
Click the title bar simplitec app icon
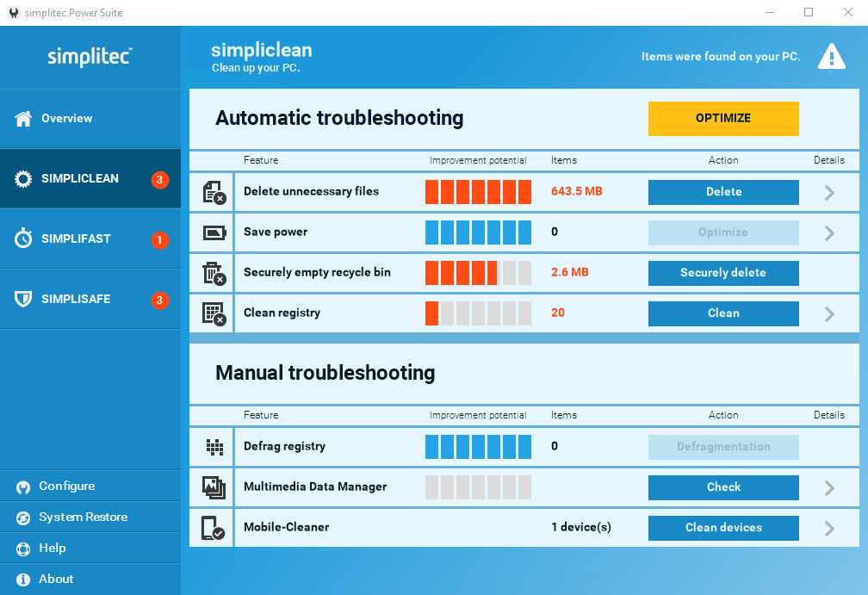point(14,12)
